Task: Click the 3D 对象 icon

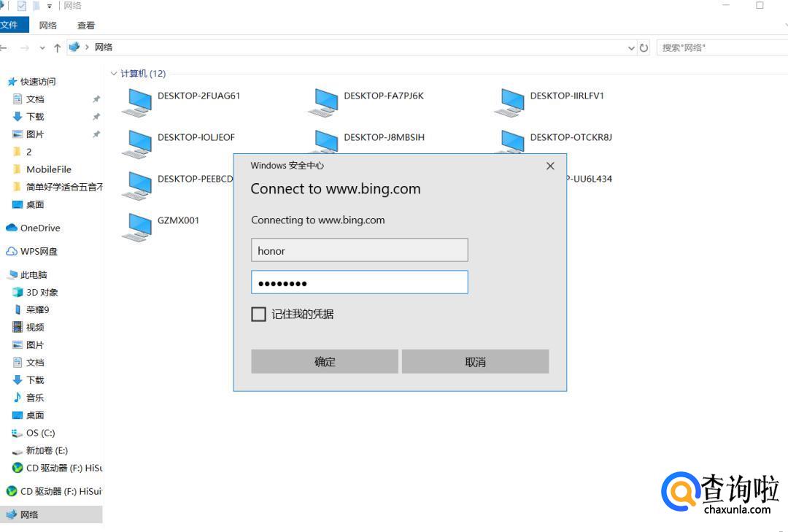Action: pyautogui.click(x=18, y=292)
